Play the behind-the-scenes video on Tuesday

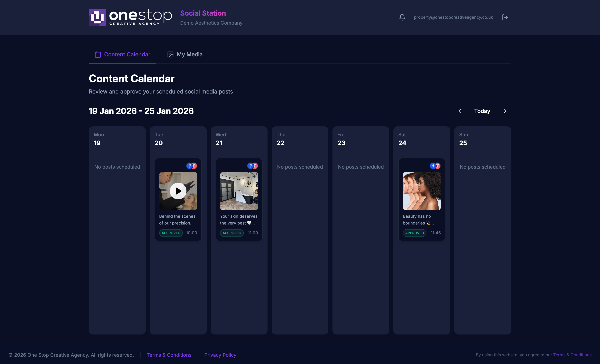click(178, 191)
